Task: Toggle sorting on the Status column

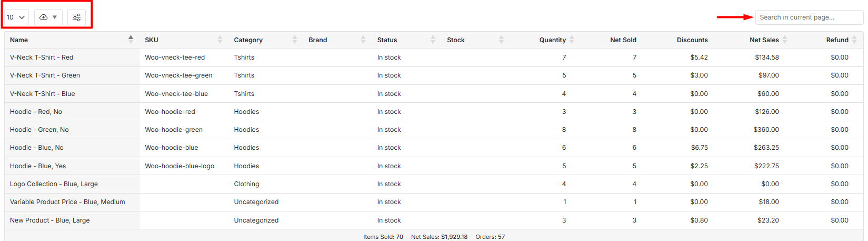Action: 433,40
